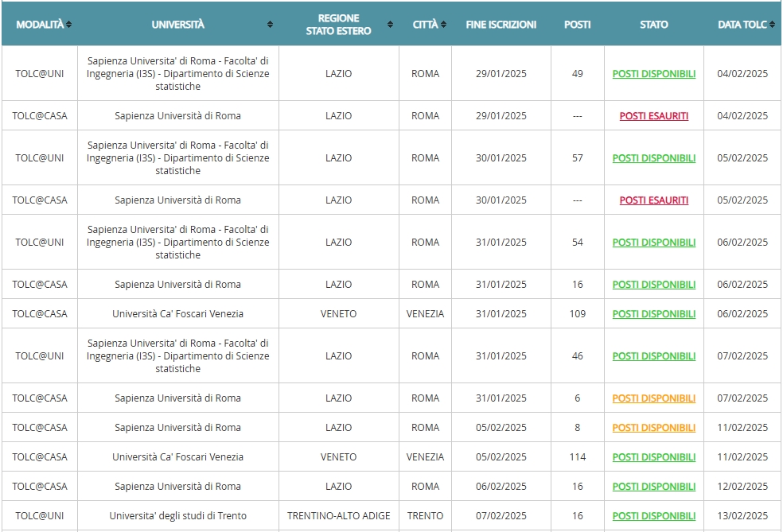Viewport: 783px width, 532px height.
Task: Open POSTI DISPONIBILI link with 54 posti
Action: (653, 243)
